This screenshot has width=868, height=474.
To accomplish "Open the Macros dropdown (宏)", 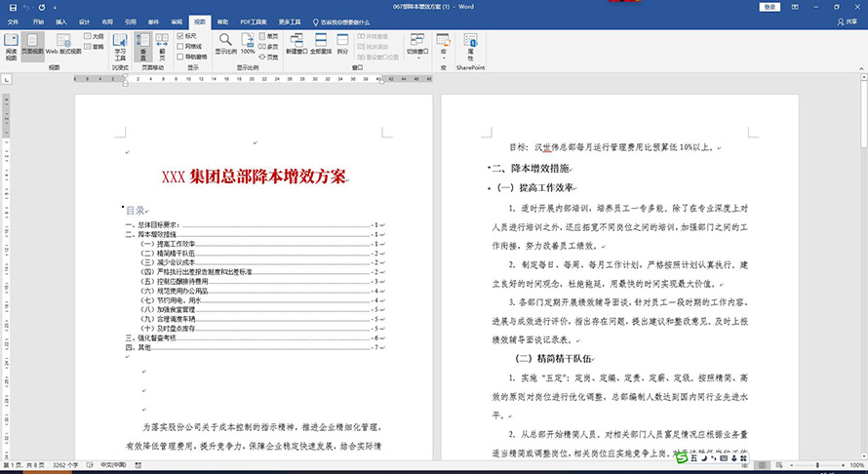I will click(x=444, y=47).
